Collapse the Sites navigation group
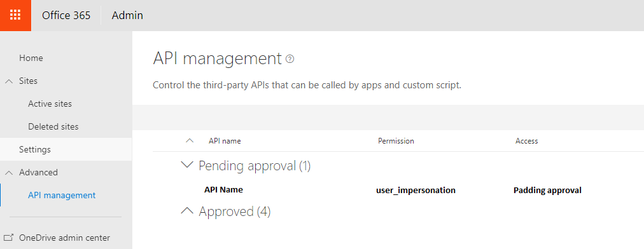Screen dimensions: 644x249 coord(9,81)
